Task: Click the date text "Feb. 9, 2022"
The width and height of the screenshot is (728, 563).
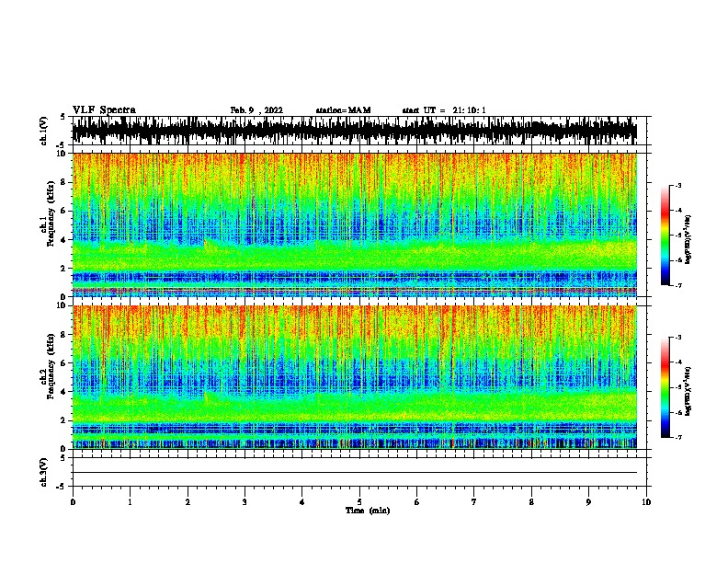Action: [256, 110]
